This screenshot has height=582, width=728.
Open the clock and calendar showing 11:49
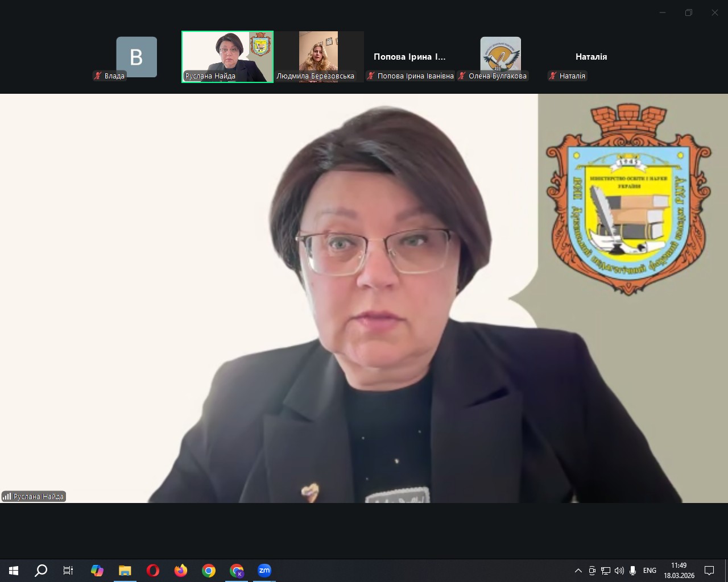coord(679,571)
